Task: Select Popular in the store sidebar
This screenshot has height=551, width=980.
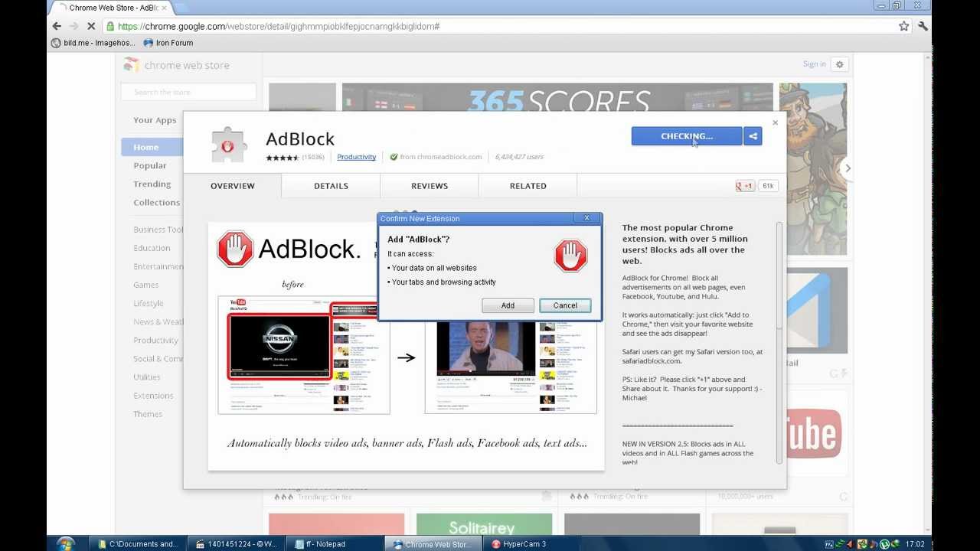Action: point(150,165)
